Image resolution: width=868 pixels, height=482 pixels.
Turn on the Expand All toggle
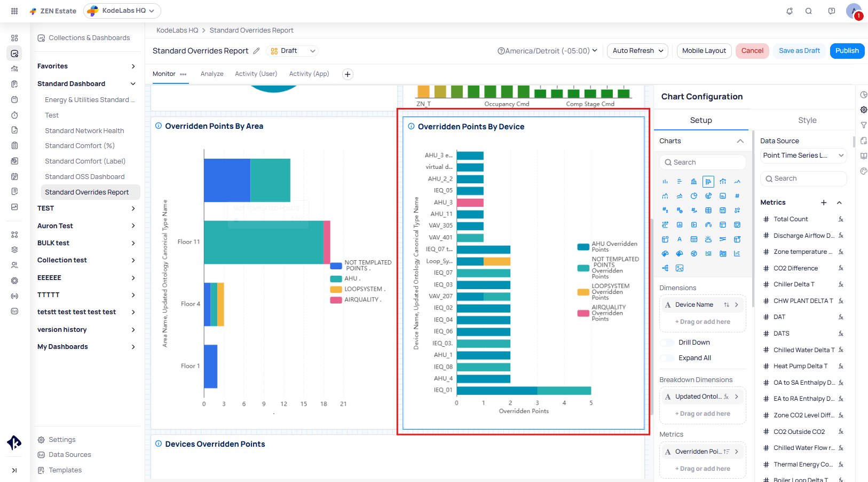[x=668, y=358]
